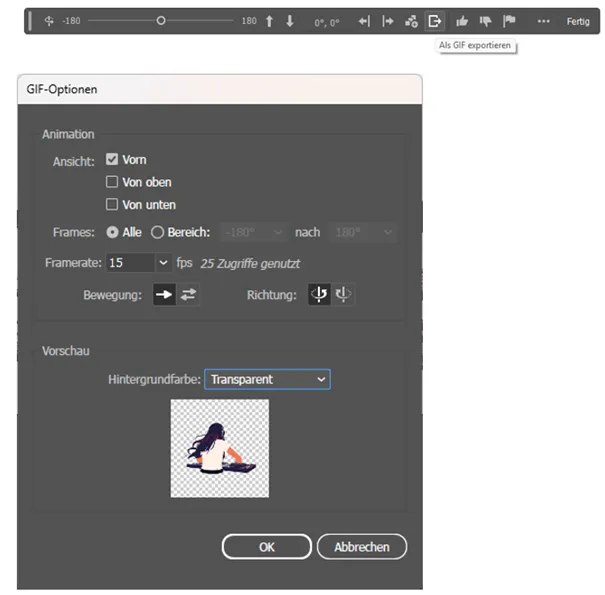
Task: Open the Framerate dropdown
Action: click(x=164, y=263)
